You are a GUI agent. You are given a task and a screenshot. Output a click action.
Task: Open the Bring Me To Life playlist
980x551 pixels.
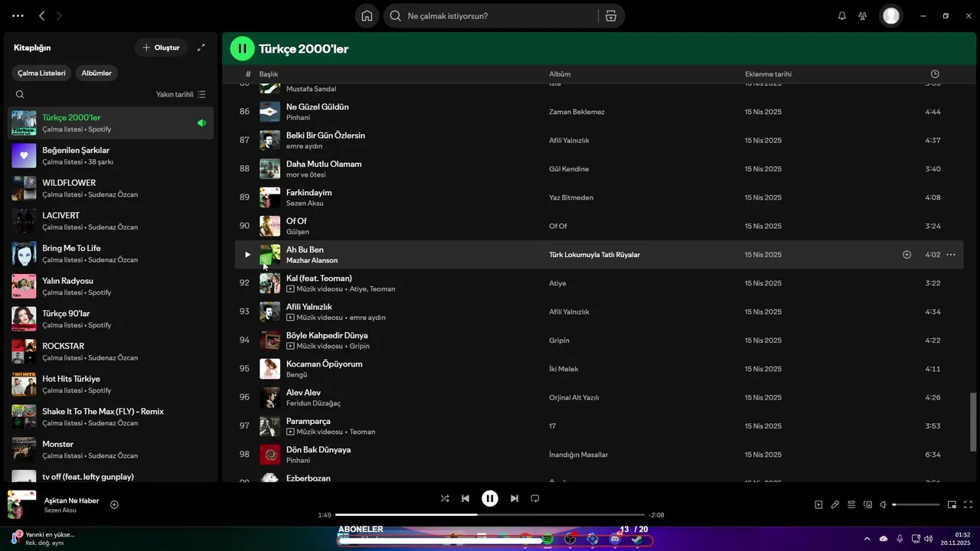tap(111, 253)
